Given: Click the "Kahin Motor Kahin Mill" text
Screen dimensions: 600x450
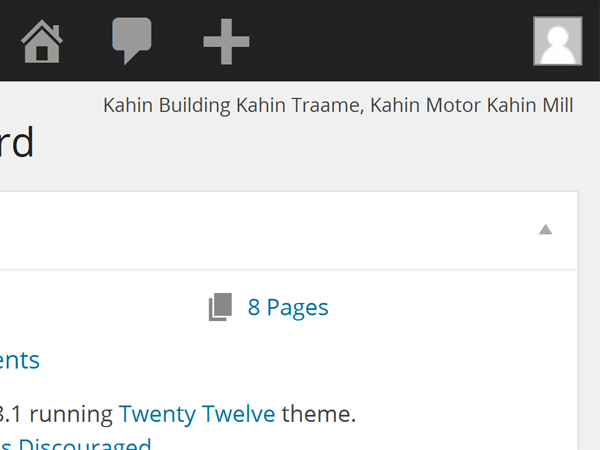Looking at the screenshot, I should click(472, 106).
